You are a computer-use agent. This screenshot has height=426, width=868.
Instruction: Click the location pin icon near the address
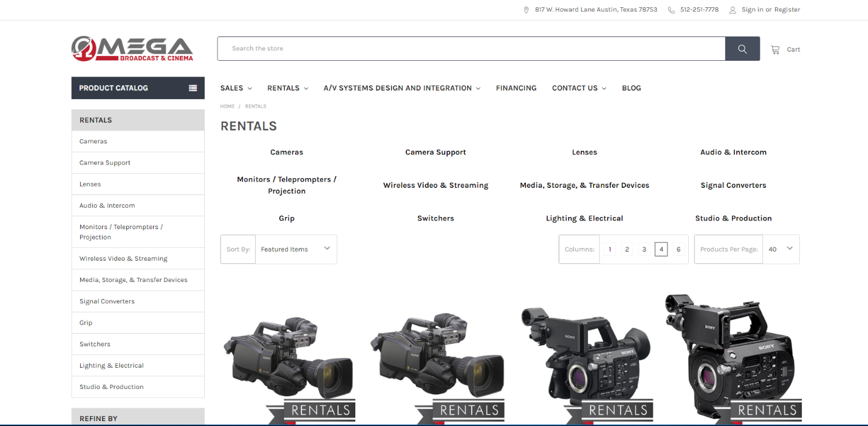526,9
